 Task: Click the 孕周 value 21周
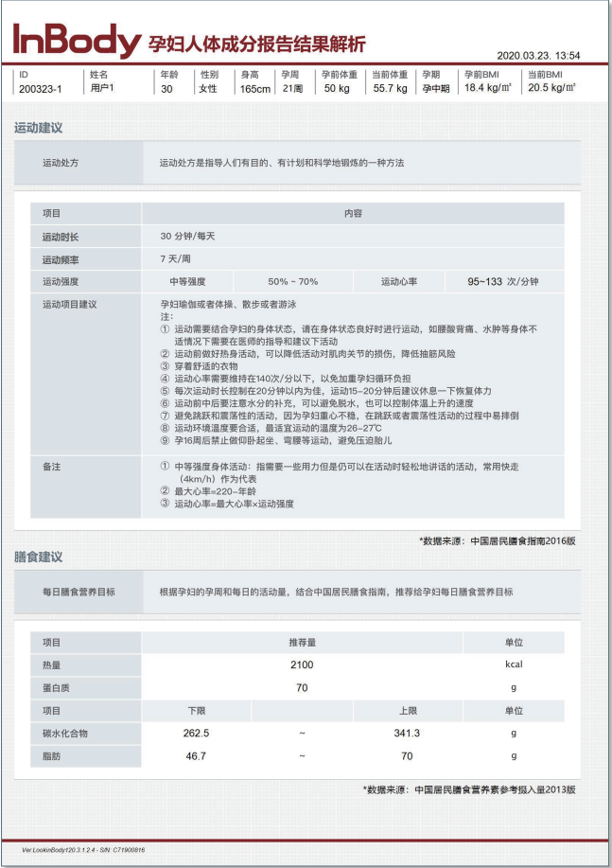coord(292,89)
